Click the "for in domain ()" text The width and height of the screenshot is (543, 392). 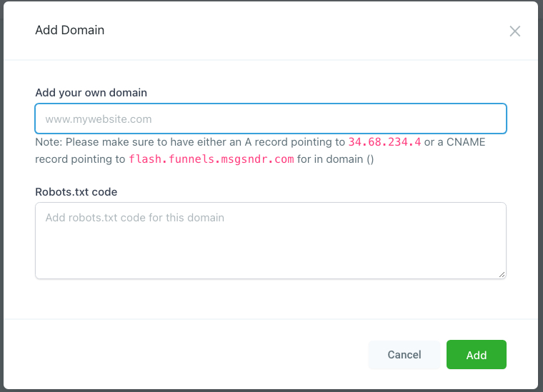335,159
